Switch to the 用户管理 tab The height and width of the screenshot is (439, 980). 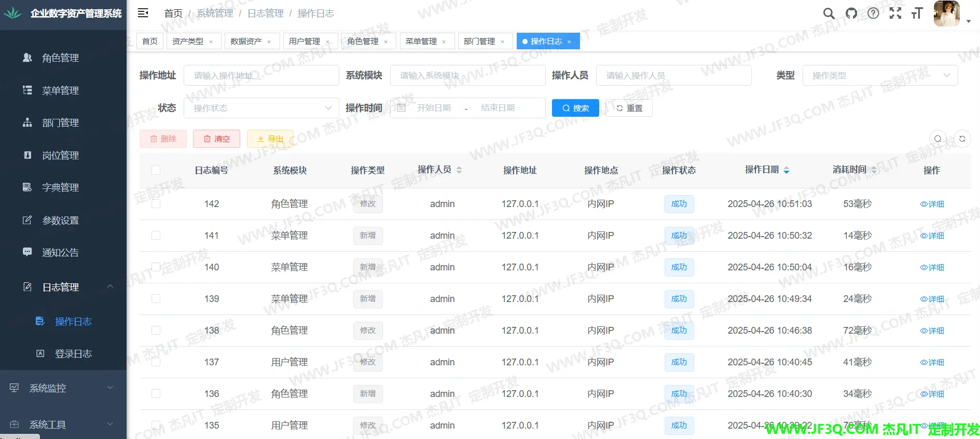[305, 41]
